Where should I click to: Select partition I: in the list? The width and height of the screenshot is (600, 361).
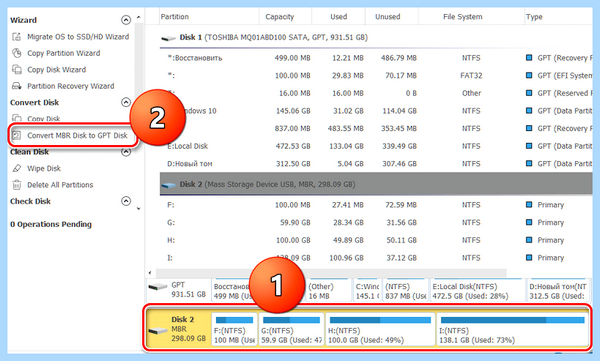click(376, 258)
